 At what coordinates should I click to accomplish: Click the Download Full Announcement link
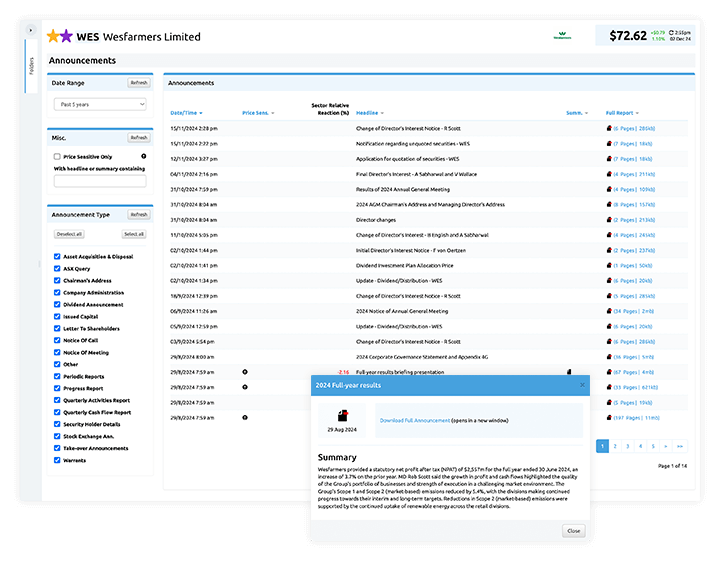pos(414,421)
